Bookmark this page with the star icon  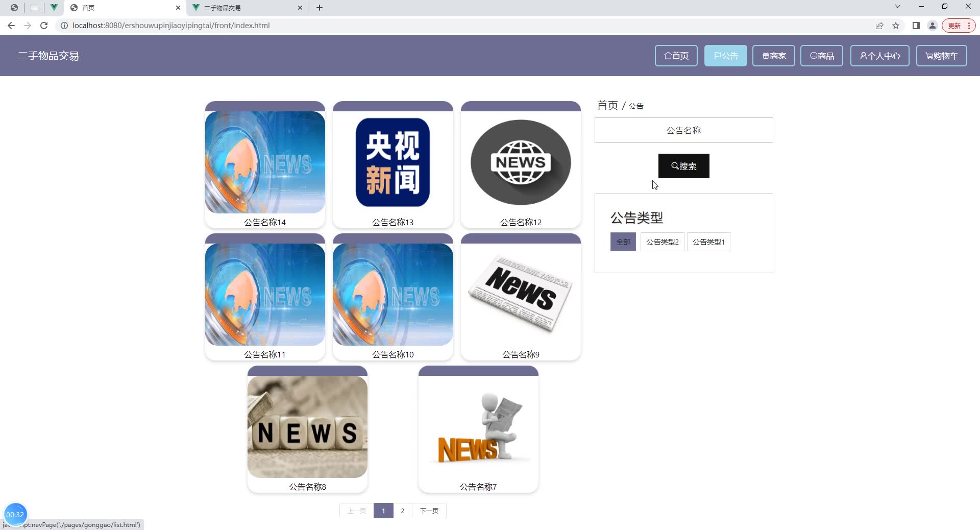[896, 26]
